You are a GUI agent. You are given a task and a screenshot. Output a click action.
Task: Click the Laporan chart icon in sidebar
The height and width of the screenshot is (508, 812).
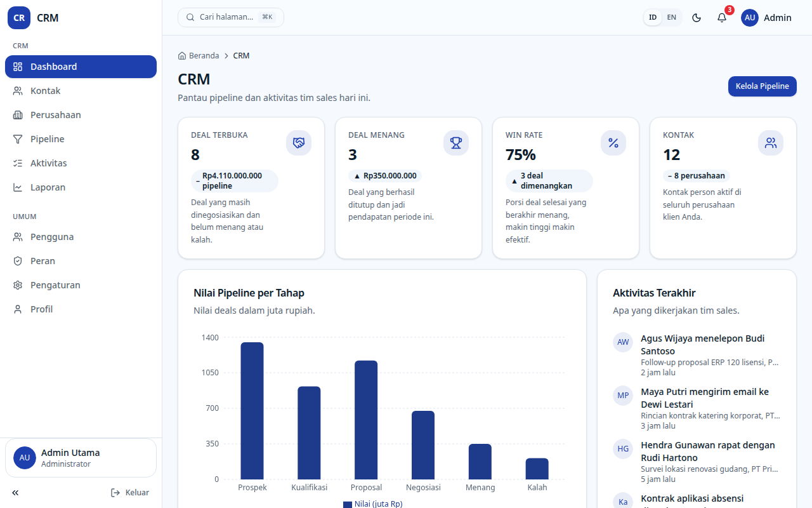click(x=18, y=187)
